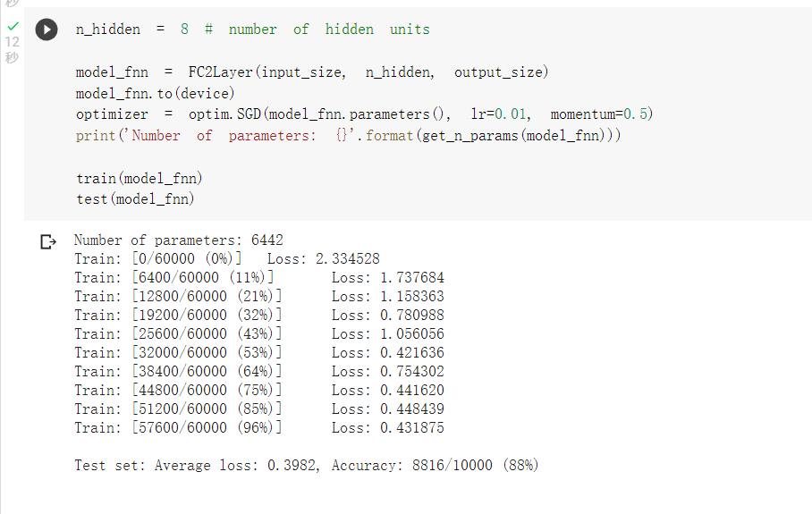Viewport: 812px width, 514px height.
Task: Click the Accuracy 8816/10000 result
Action: coord(435,465)
